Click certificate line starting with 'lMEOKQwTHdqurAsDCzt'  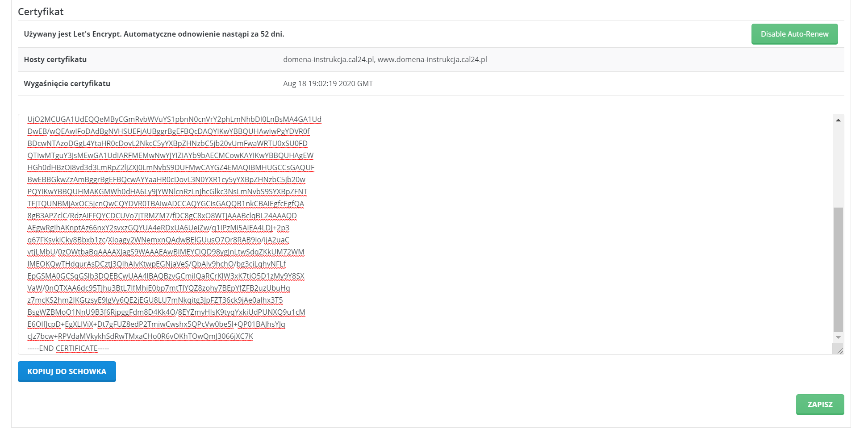click(157, 264)
